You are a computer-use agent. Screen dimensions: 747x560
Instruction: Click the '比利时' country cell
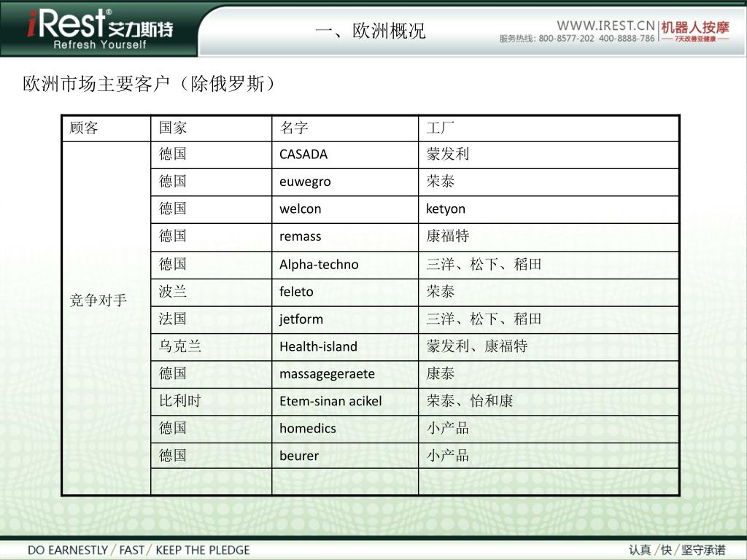pyautogui.click(x=211, y=402)
